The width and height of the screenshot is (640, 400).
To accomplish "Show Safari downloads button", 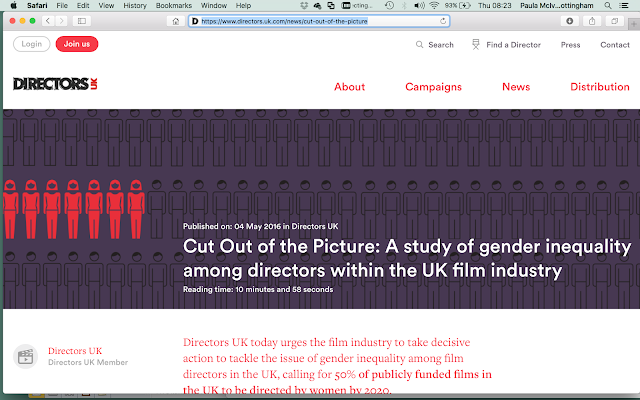I will pyautogui.click(x=569, y=21).
